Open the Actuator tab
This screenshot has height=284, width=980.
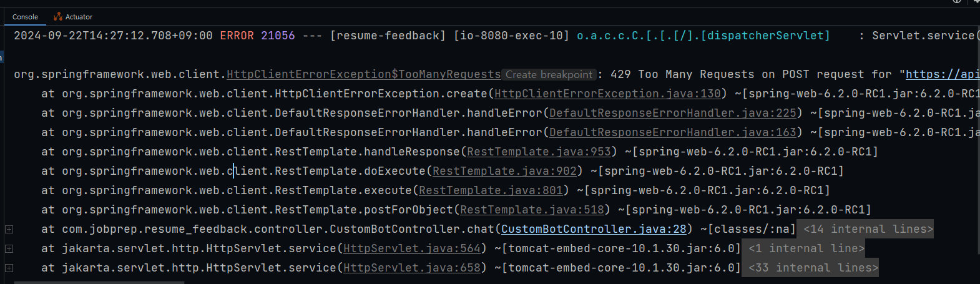pos(79,17)
